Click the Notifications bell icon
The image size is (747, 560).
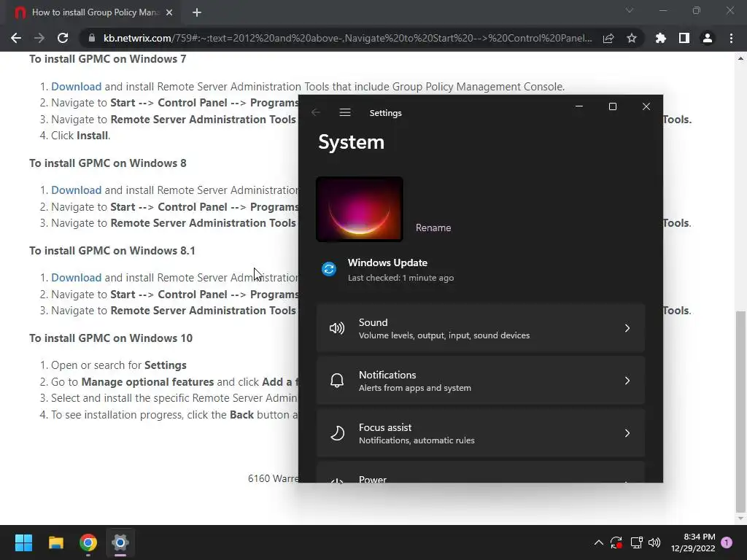click(x=337, y=381)
